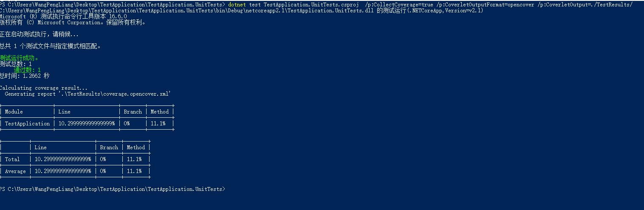Click the Total row label

click(x=12, y=159)
